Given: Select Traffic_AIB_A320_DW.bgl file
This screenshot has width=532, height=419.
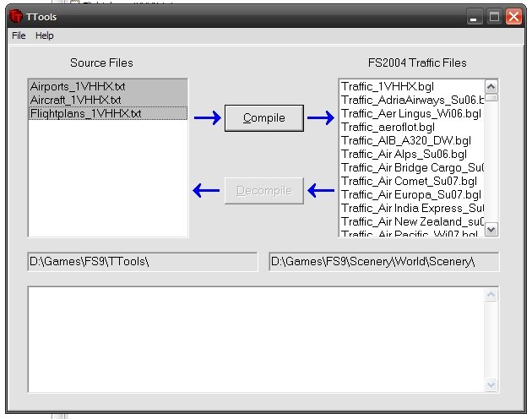Looking at the screenshot, I should [412, 140].
